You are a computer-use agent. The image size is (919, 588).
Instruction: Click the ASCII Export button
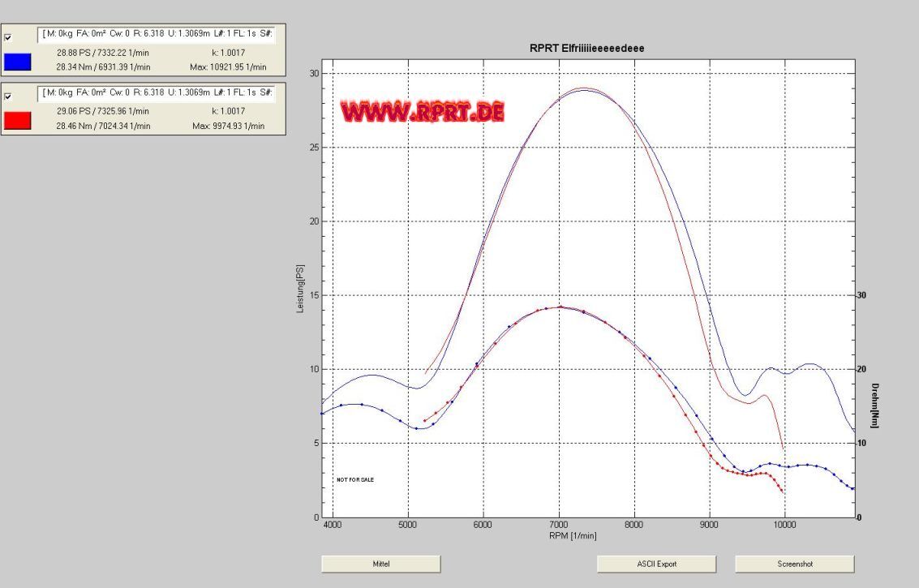(x=656, y=564)
